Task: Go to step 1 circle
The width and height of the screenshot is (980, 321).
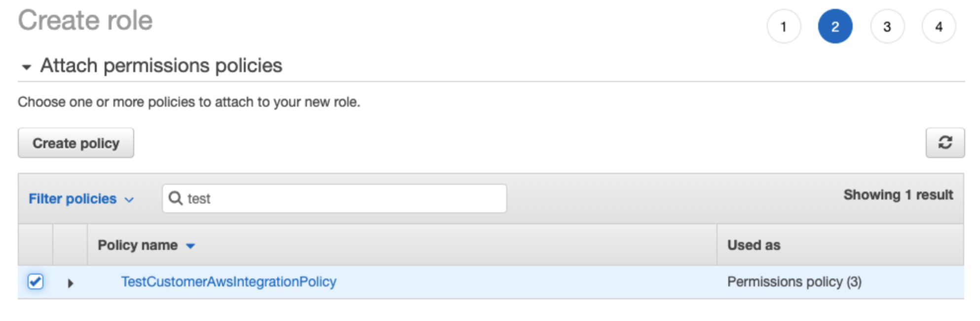Action: [783, 26]
